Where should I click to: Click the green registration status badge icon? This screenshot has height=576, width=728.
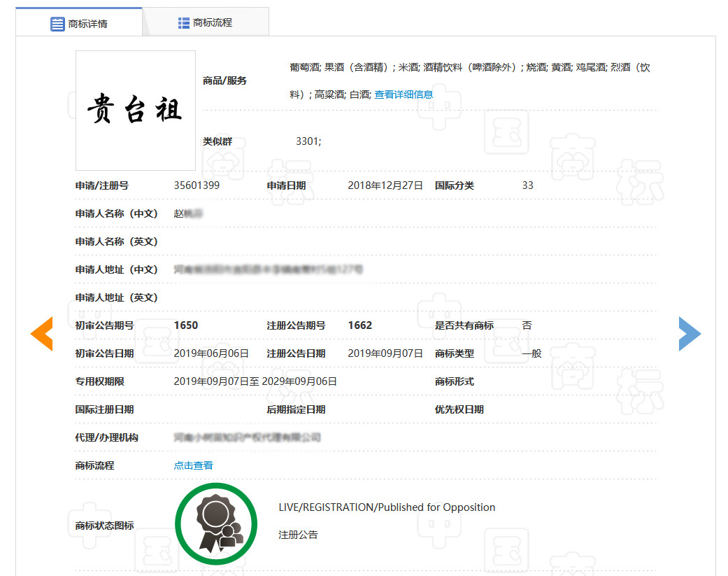pos(216,524)
